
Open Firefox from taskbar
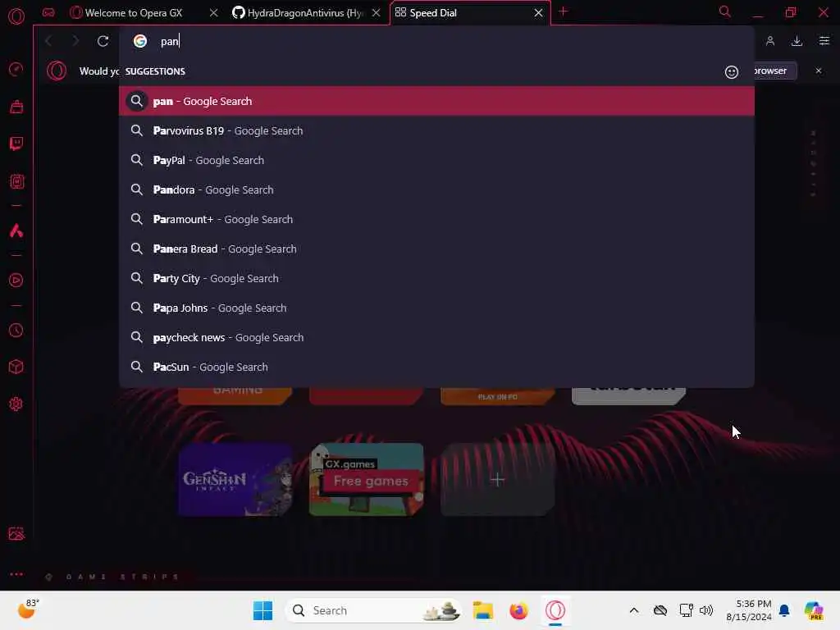pyautogui.click(x=518, y=610)
